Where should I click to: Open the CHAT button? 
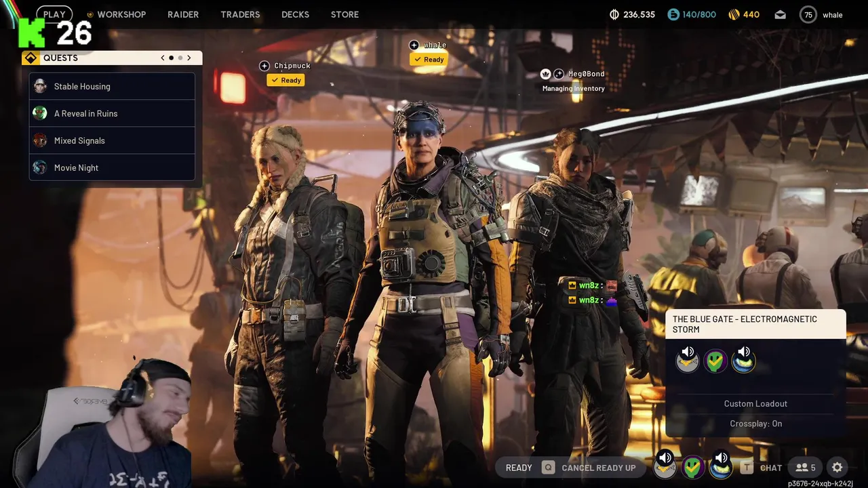pos(771,468)
